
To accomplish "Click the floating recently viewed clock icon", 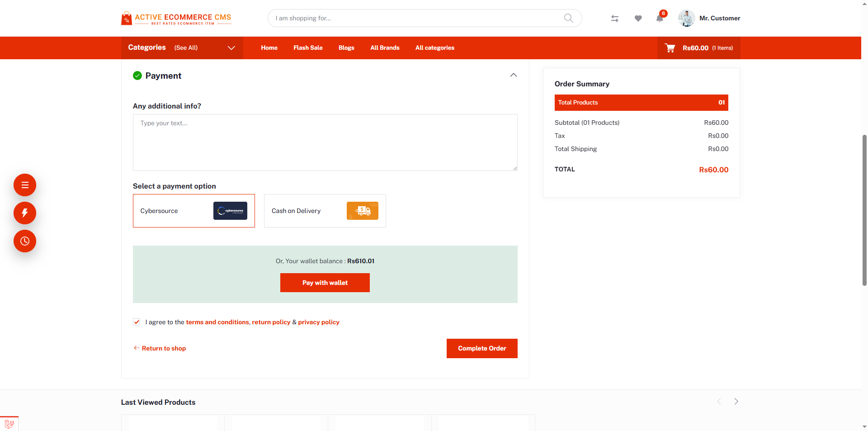I will point(24,241).
